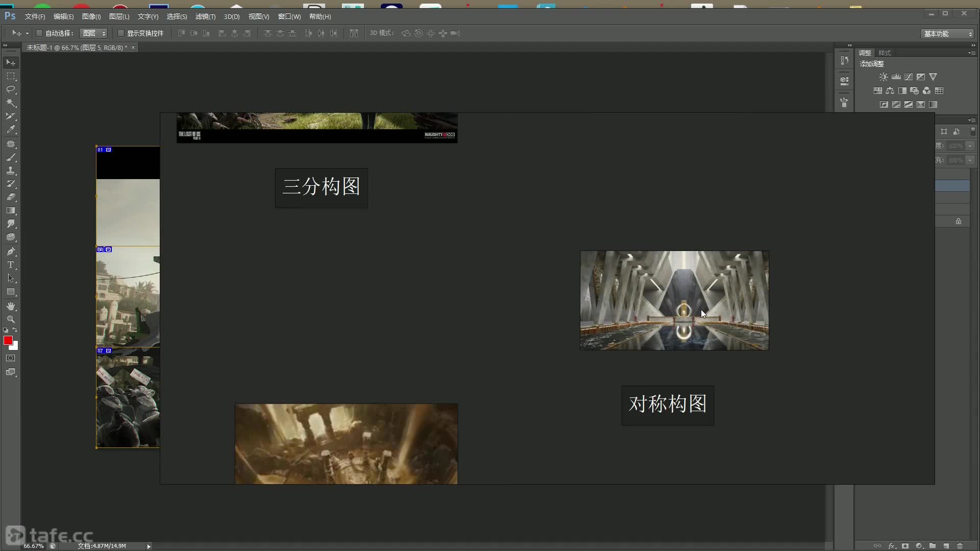The width and height of the screenshot is (980, 551).
Task: Open the 滤镜(T) menu
Action: (x=205, y=17)
